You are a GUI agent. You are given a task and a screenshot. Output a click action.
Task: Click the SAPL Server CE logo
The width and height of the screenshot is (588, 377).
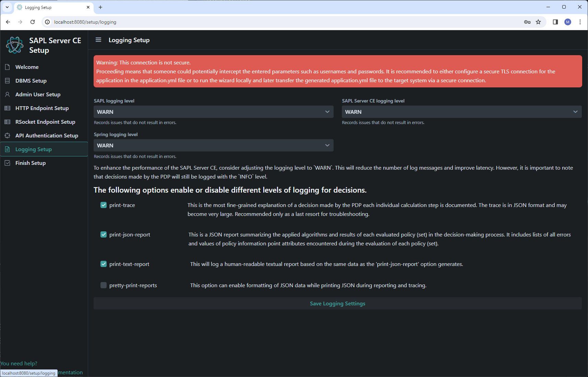click(15, 45)
